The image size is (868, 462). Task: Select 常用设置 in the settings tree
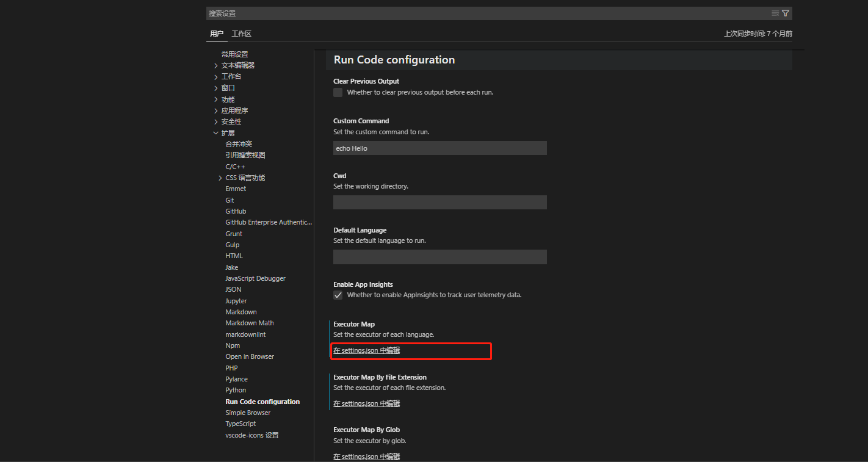tap(234, 54)
